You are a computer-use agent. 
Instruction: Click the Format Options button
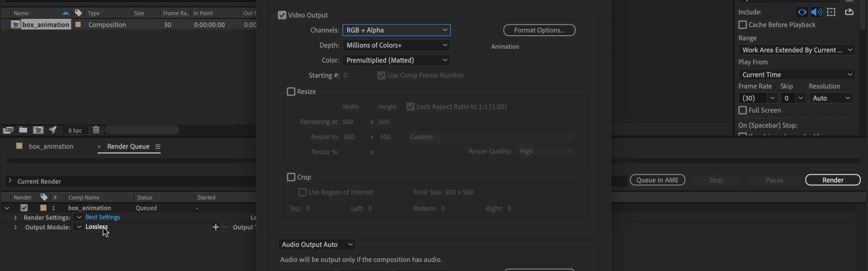pyautogui.click(x=539, y=30)
